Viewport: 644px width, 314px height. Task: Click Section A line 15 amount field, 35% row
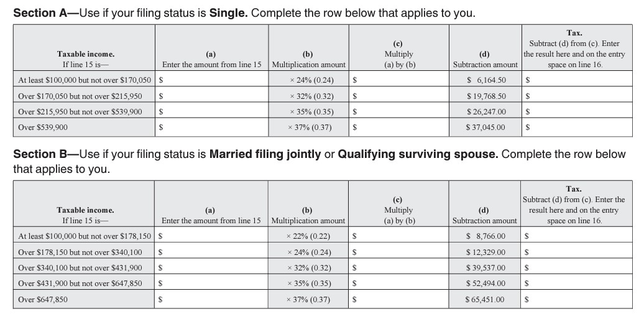(x=214, y=112)
